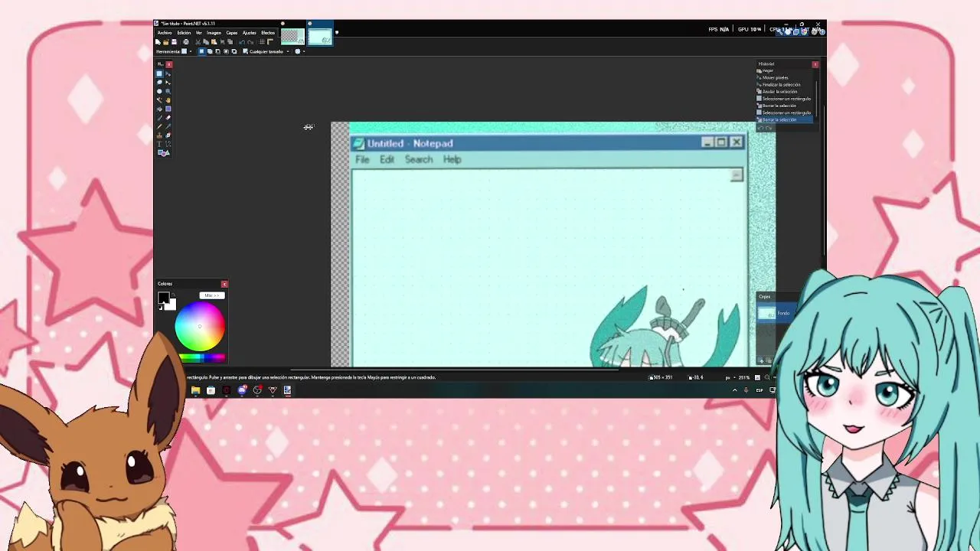Viewport: 980px width, 551px height.
Task: Open the Ajustes menu
Action: pyautogui.click(x=250, y=33)
